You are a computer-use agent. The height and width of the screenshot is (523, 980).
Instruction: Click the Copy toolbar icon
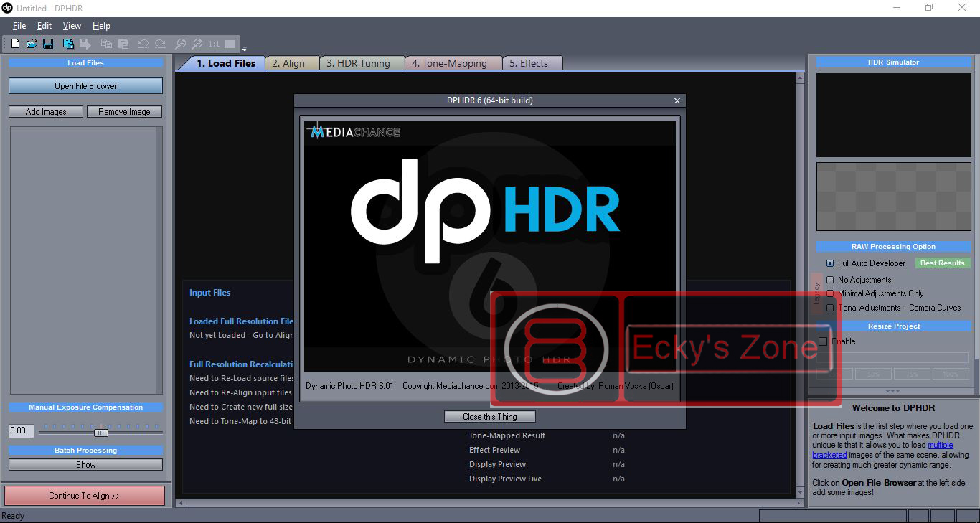(x=106, y=44)
